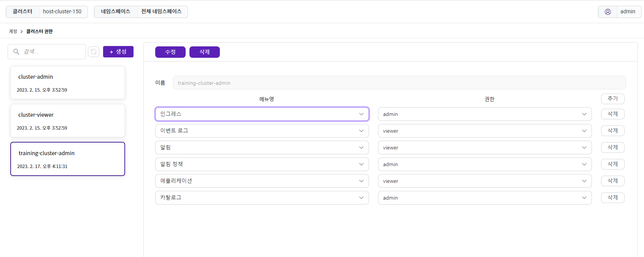Delete the 이벤트 로그 permission row
The width and height of the screenshot is (644, 257).
[613, 131]
